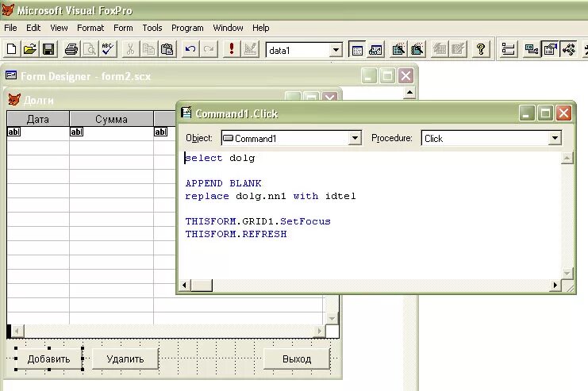The height and width of the screenshot is (391, 588).
Task: Click the horizontal scrollbar thumb in code window
Action: pyautogui.click(x=202, y=285)
